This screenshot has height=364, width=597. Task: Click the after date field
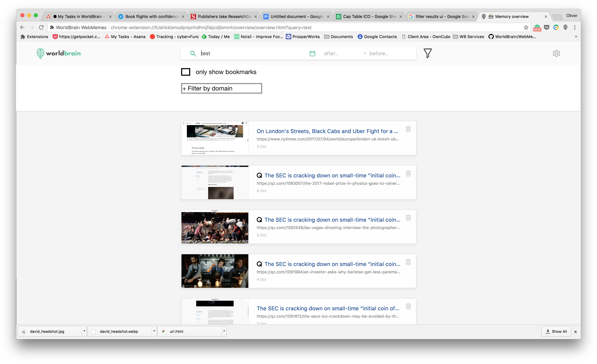click(331, 54)
